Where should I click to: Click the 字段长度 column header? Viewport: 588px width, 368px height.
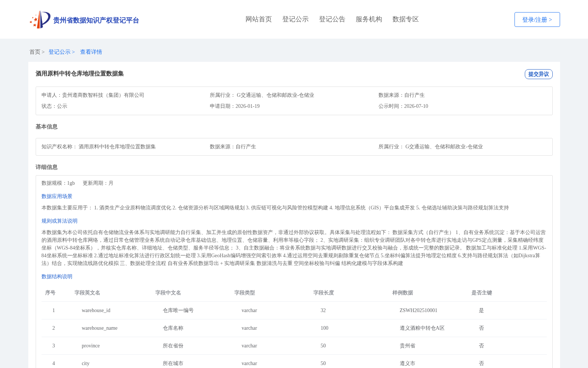tap(324, 293)
